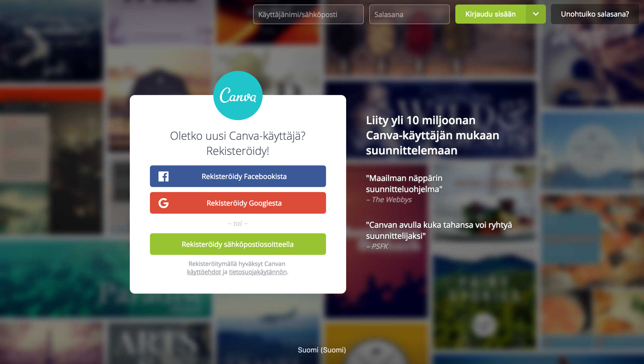Click the The Webbys quote attribution

[x=389, y=200]
